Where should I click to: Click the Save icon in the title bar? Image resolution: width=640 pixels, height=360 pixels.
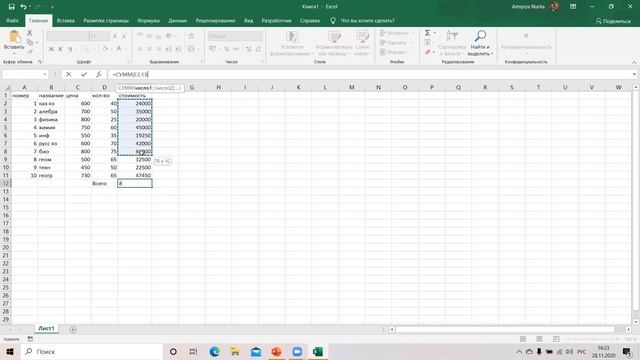[x=11, y=7]
